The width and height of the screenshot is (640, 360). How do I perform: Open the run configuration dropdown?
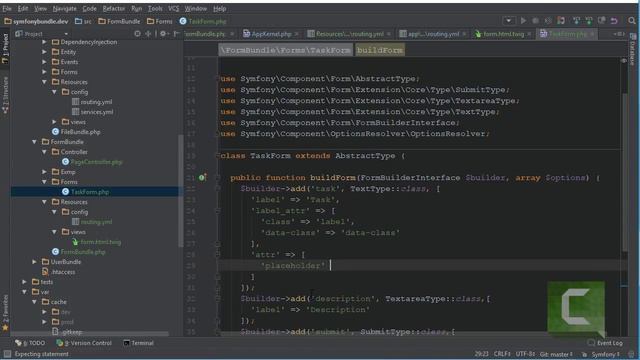pos(509,21)
